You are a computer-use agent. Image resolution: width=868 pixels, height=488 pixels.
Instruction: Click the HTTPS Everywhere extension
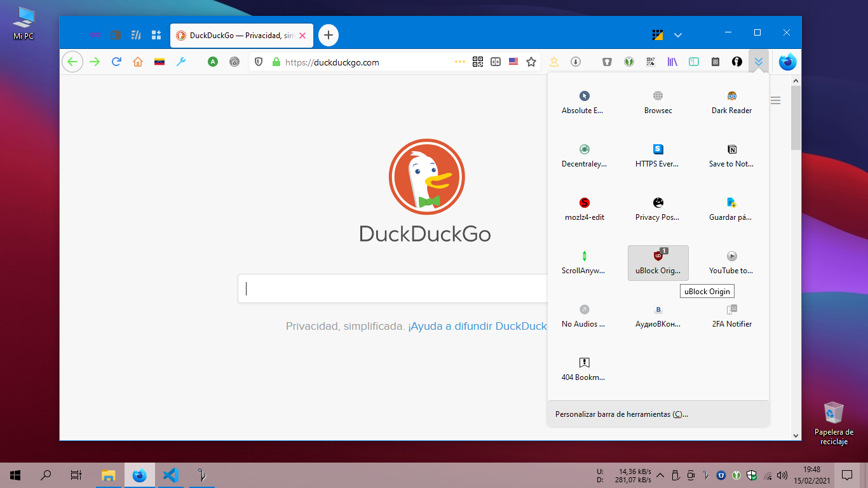[x=658, y=156]
